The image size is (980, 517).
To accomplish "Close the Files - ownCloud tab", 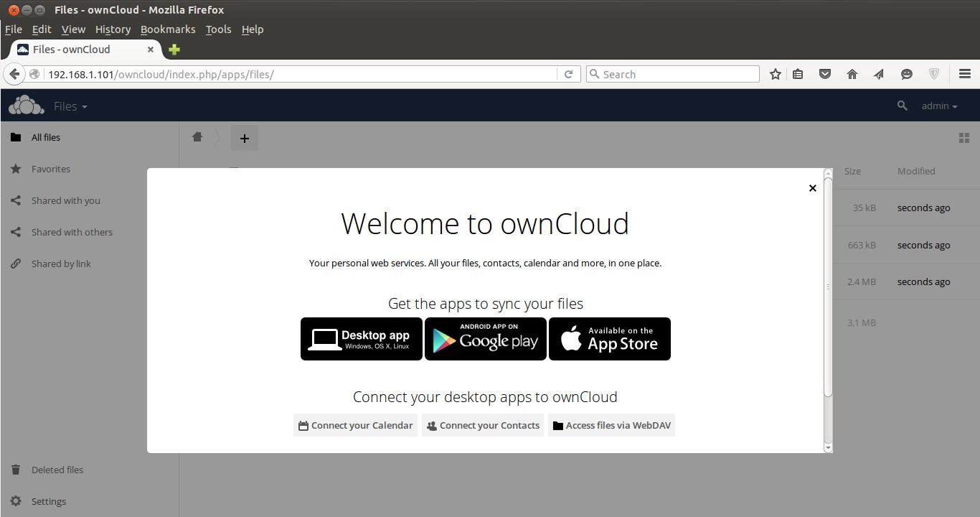I will click(151, 50).
